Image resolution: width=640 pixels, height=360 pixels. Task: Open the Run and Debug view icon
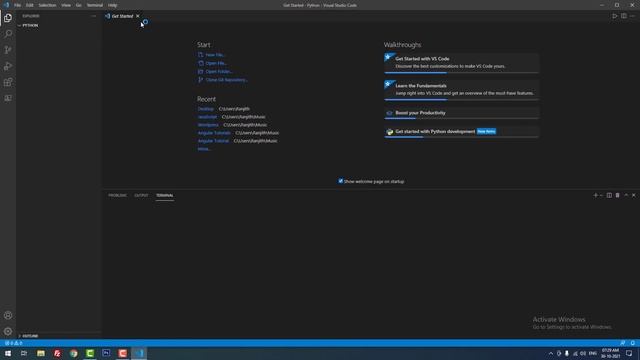[x=8, y=66]
